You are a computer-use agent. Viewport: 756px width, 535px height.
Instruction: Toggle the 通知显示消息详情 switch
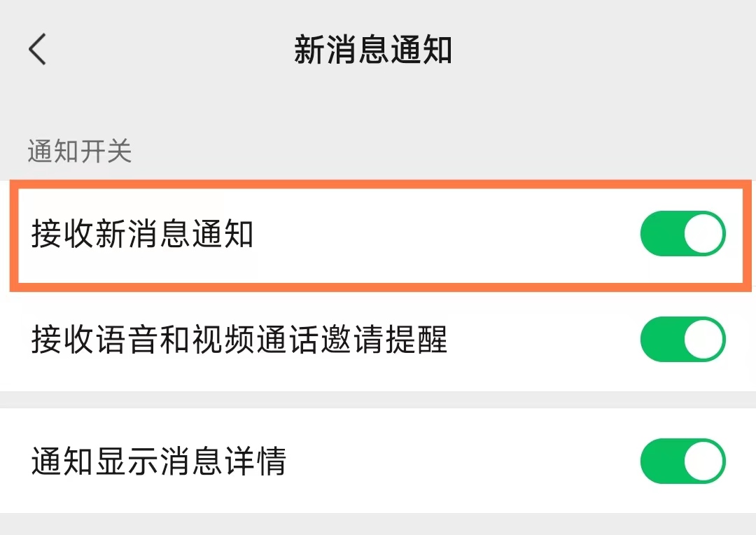click(x=682, y=461)
